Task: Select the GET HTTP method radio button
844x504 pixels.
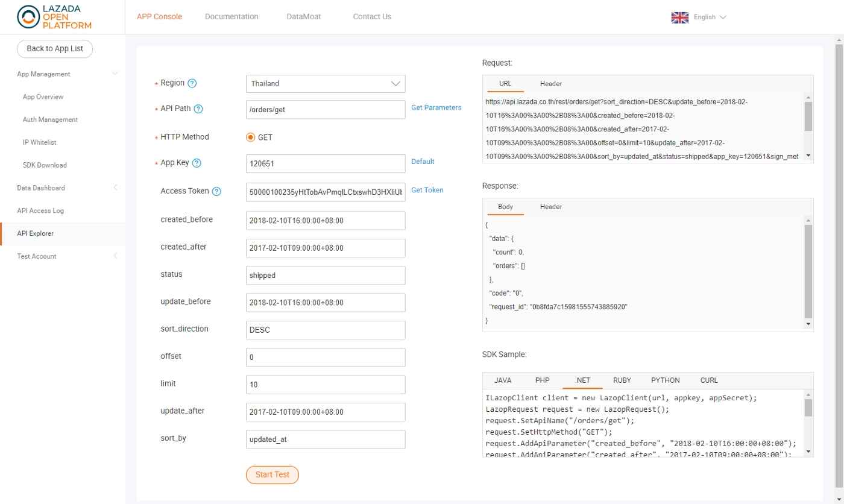Action: click(x=251, y=137)
